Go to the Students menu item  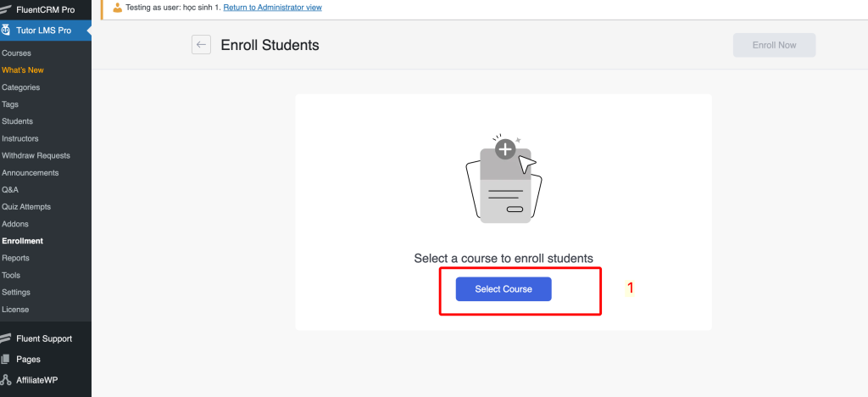[17, 121]
